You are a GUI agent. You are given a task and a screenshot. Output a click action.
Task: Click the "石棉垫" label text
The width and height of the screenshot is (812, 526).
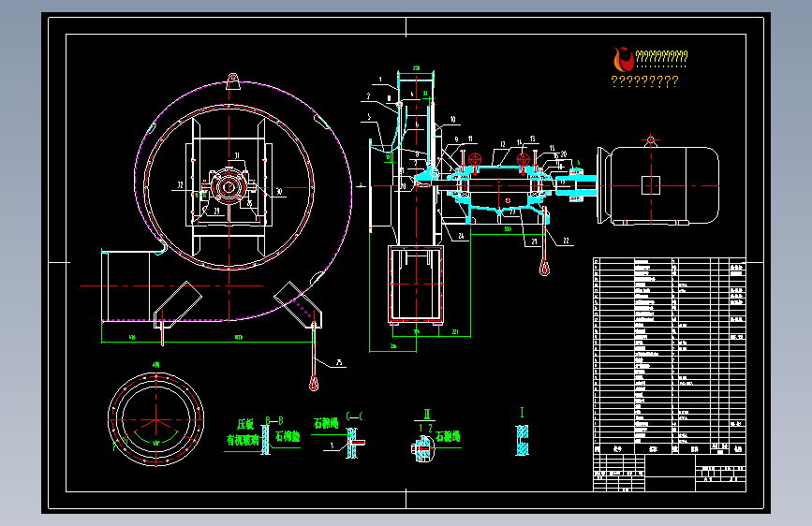[288, 436]
